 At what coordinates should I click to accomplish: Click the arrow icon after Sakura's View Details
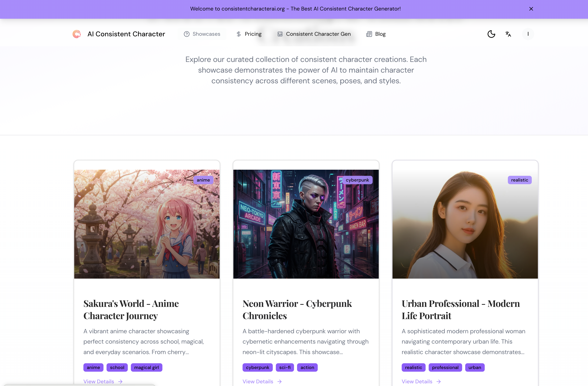tap(120, 382)
